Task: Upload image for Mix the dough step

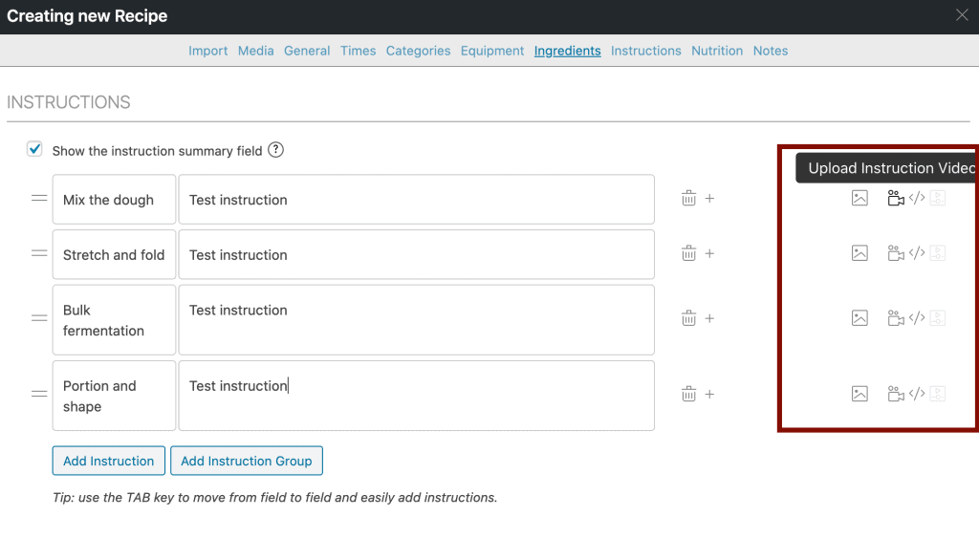Action: pyautogui.click(x=859, y=198)
